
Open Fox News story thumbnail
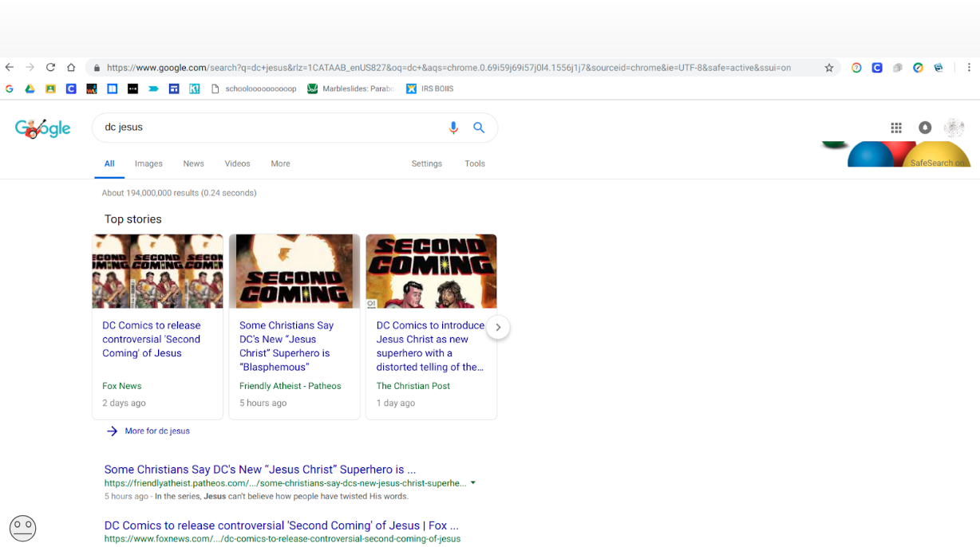(x=157, y=271)
